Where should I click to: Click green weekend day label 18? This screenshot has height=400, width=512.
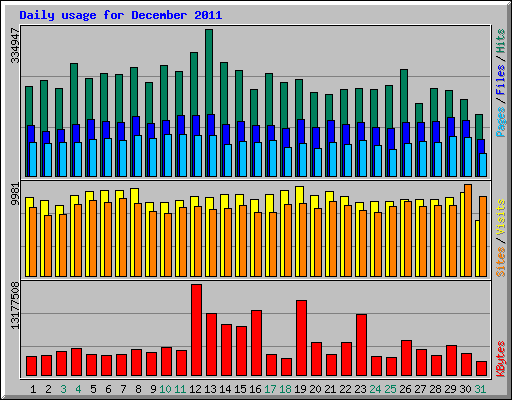tap(285, 389)
